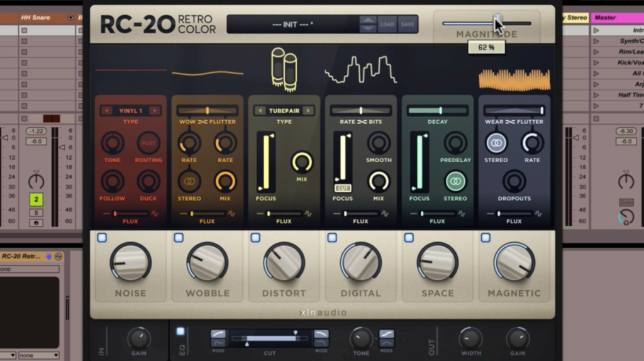Toggle the Digital module power checkbox
Viewport: 644px width, 361px height.
pyautogui.click(x=332, y=238)
